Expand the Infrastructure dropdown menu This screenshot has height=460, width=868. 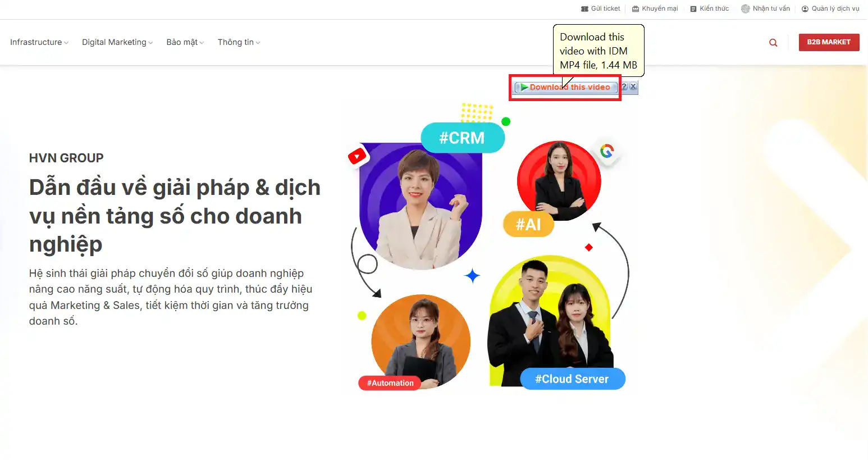pyautogui.click(x=39, y=43)
